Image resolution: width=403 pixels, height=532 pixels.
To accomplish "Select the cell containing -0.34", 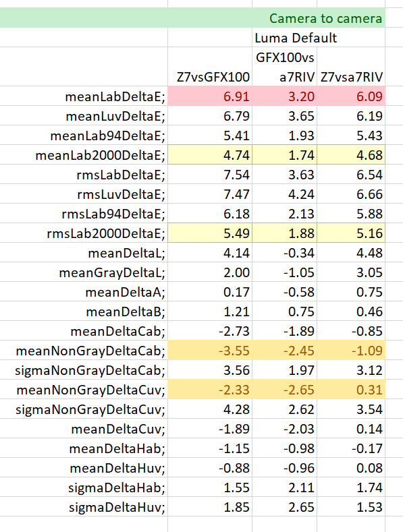I will coord(284,253).
